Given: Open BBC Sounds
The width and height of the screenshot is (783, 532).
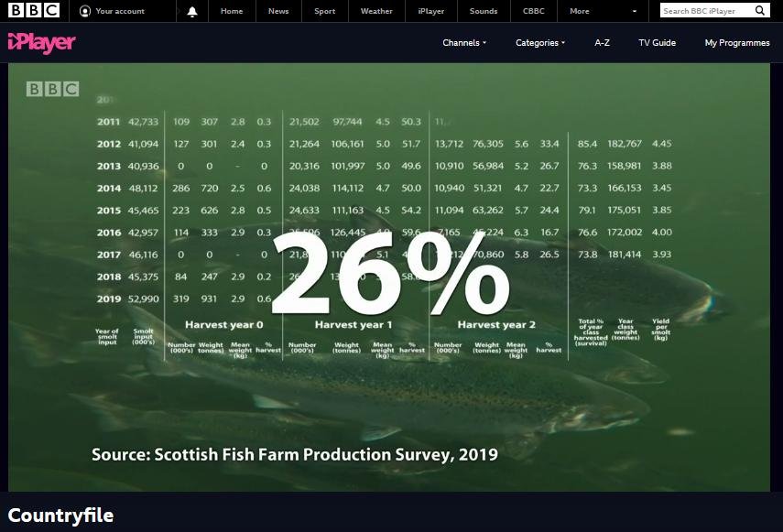Looking at the screenshot, I should (483, 11).
